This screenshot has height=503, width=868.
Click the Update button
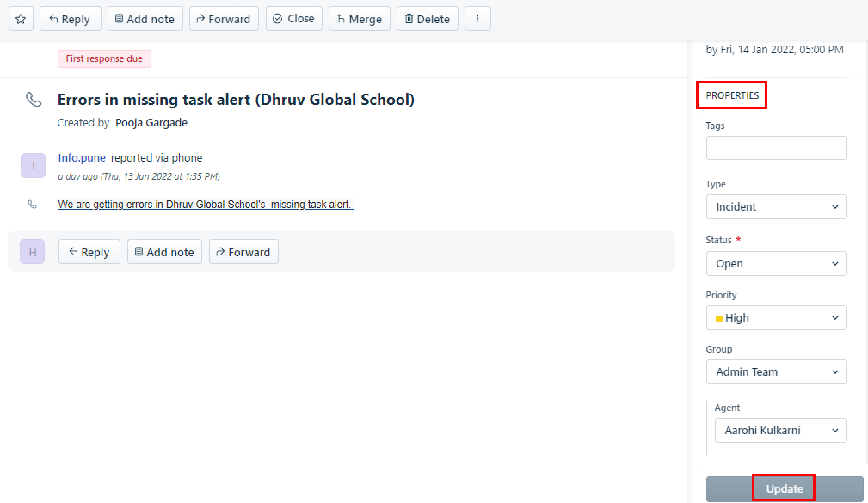coord(785,488)
